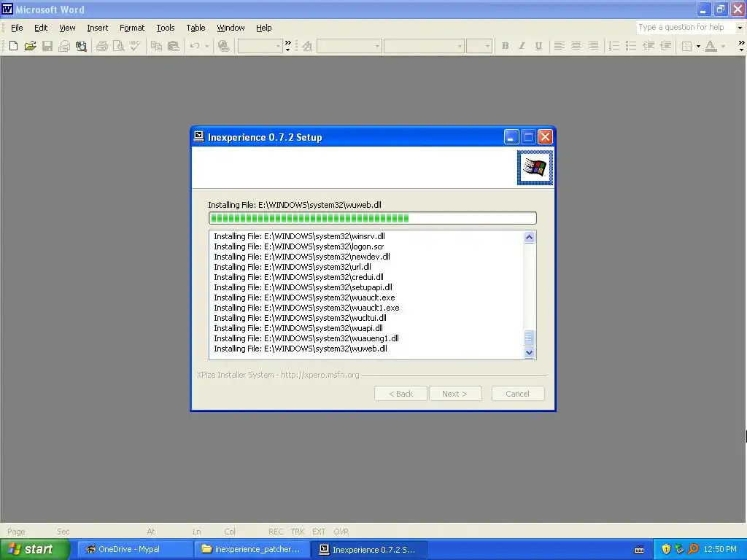The height and width of the screenshot is (560, 747).
Task: Click the Windows Start button
Action: pos(34,549)
